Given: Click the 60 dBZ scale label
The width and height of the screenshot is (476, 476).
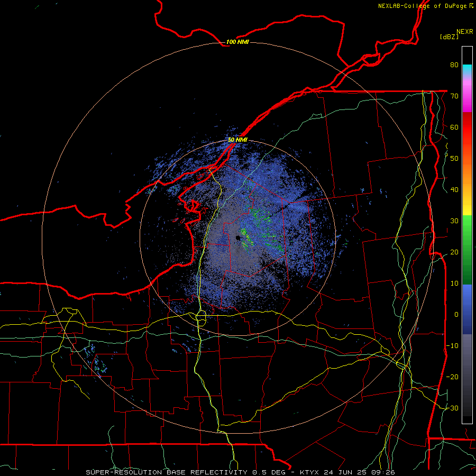Looking at the screenshot, I should (454, 127).
